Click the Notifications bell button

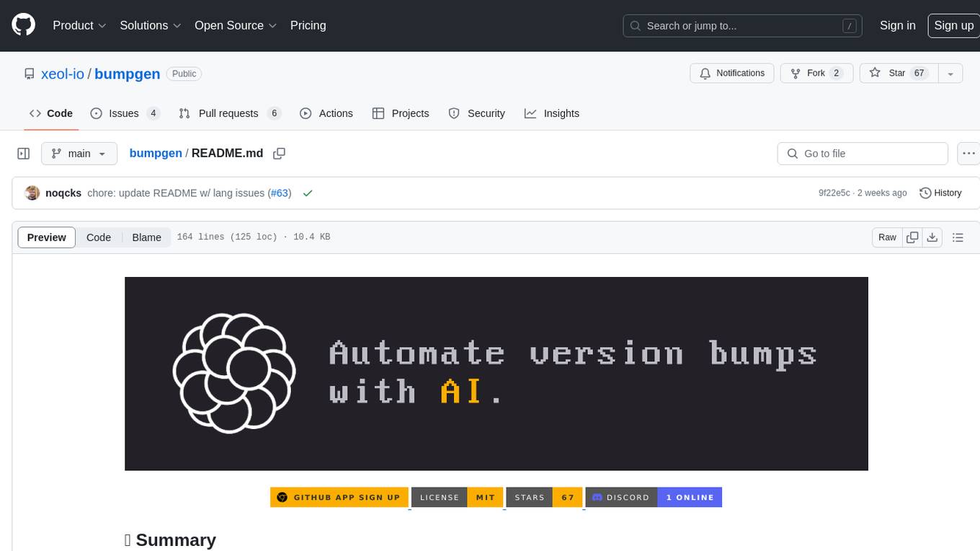point(732,74)
